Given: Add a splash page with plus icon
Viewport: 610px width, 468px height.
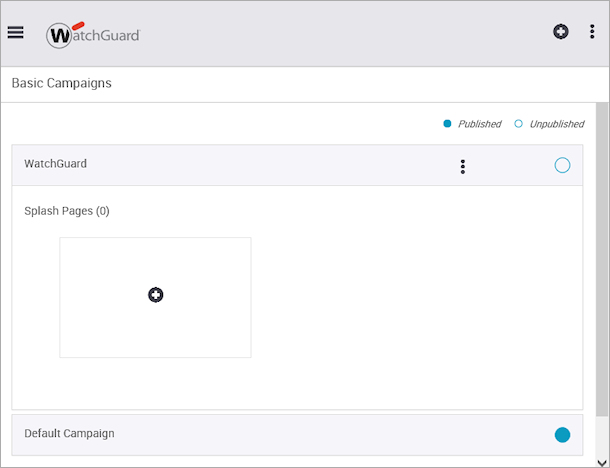Looking at the screenshot, I should (x=156, y=295).
